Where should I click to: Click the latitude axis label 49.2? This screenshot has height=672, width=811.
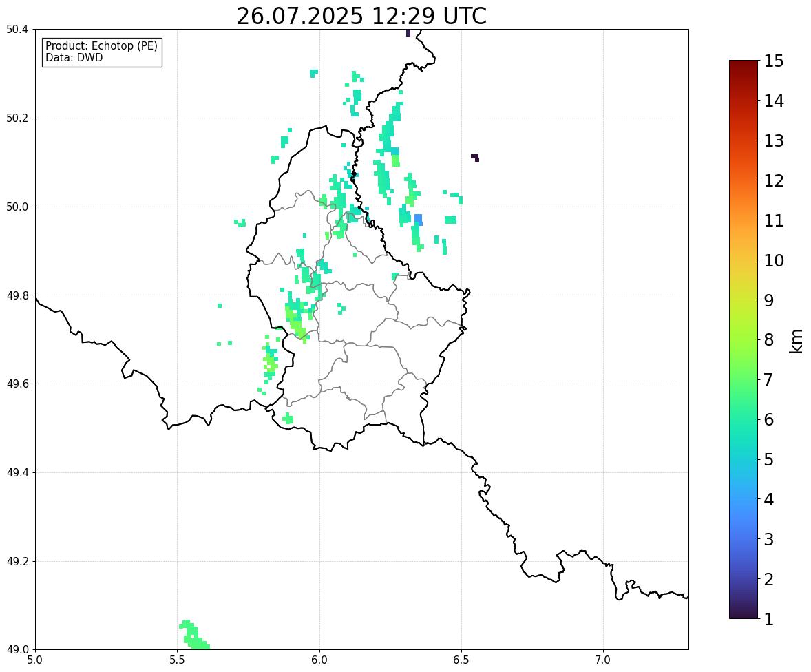[x=17, y=561]
